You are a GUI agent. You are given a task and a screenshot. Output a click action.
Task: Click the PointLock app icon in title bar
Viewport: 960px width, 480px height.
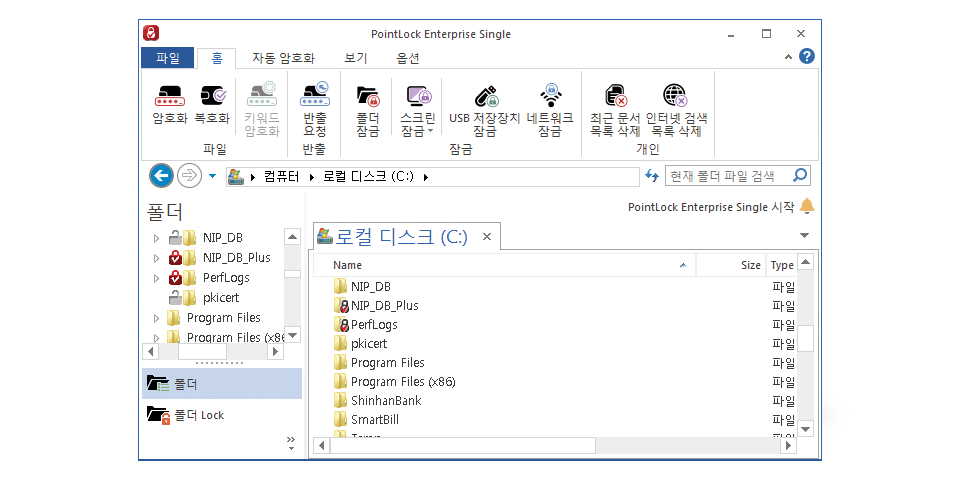pyautogui.click(x=150, y=33)
